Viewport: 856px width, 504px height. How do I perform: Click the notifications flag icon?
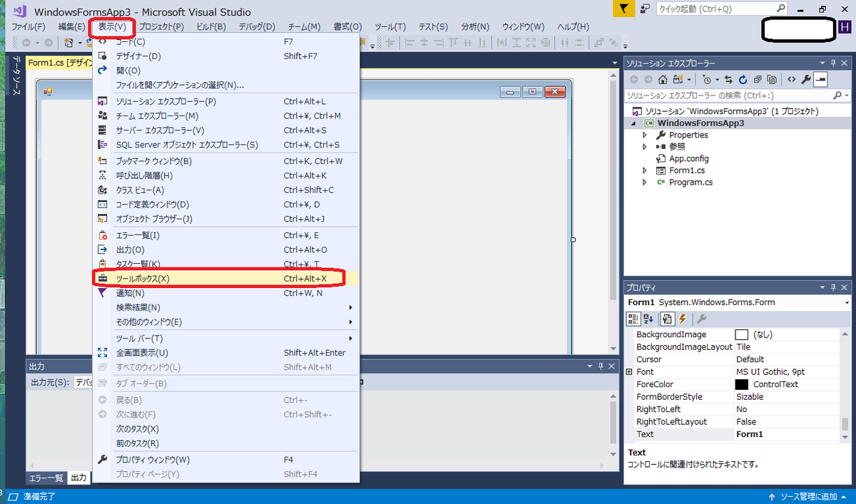coord(623,9)
